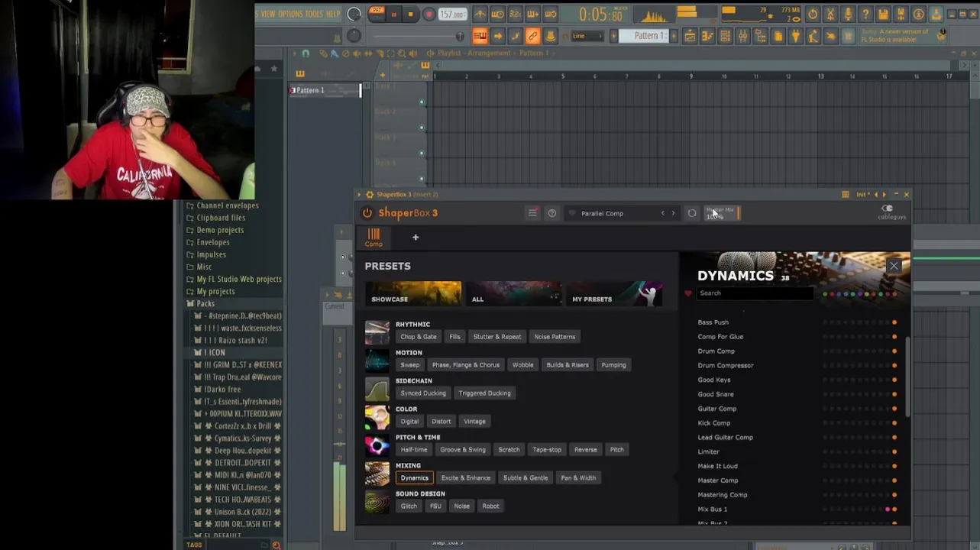The height and width of the screenshot is (550, 980).
Task: Select the Excite & Enhance category
Action: 466,478
